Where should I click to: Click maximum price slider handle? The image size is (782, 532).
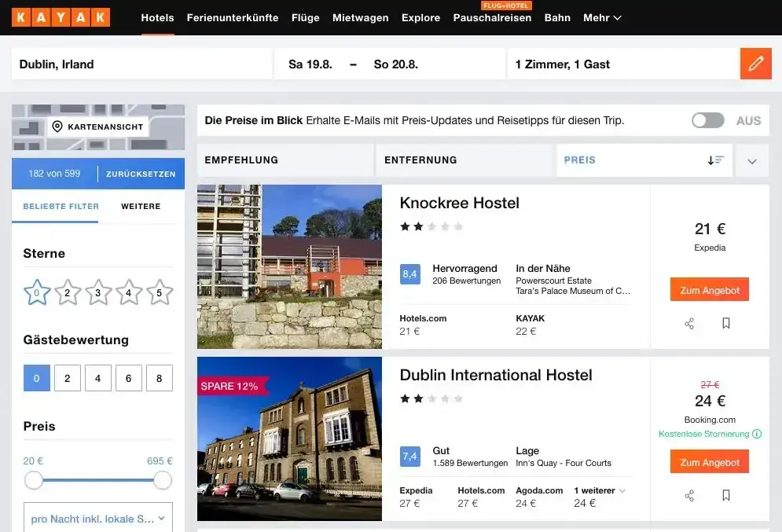click(x=163, y=481)
